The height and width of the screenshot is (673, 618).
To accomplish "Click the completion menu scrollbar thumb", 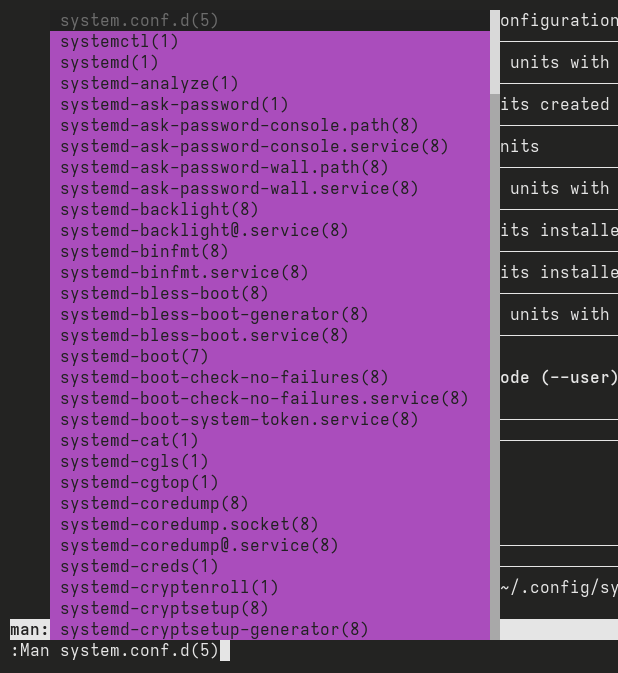I will [x=495, y=52].
